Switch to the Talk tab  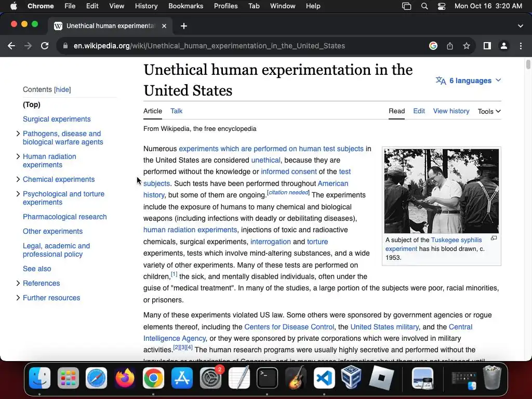[177, 111]
